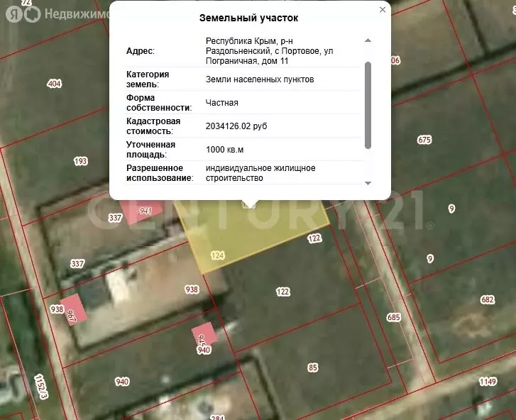Select parcel label 193 on the map

[81, 161]
